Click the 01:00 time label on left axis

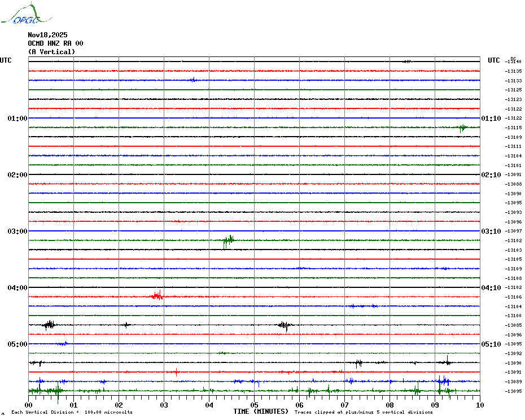tap(17, 119)
